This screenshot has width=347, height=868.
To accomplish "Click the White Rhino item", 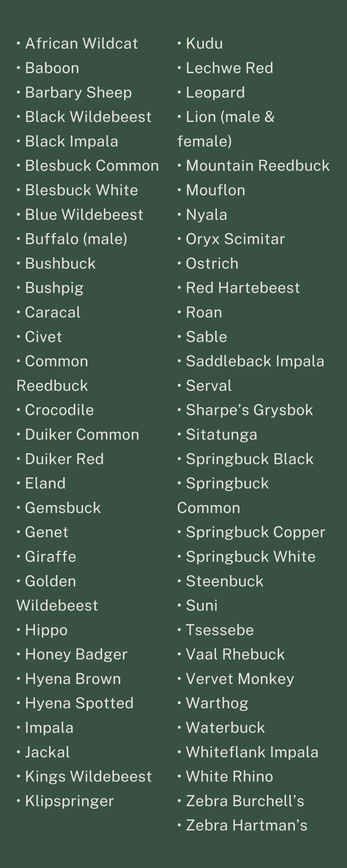I will [230, 776].
